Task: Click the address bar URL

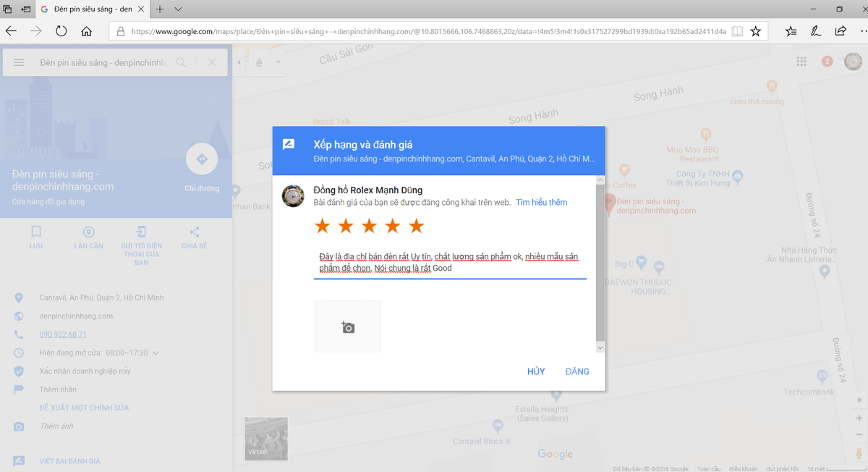Action: (x=428, y=32)
